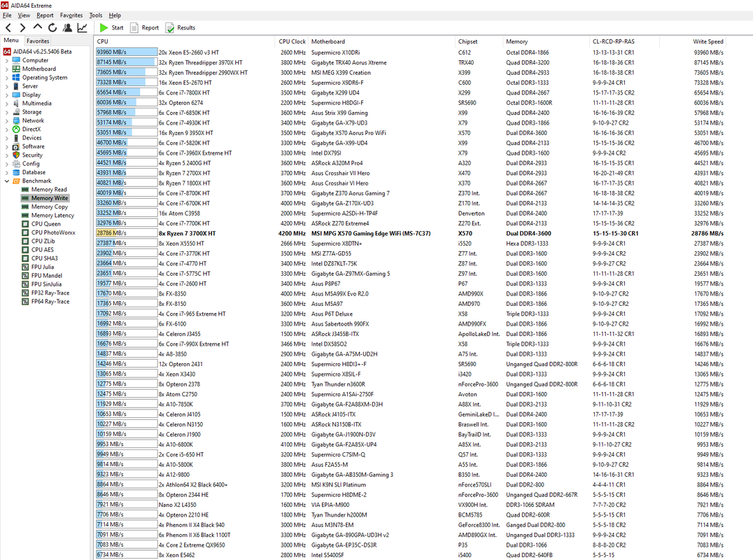Sort by the Chipset column header
Screen dimensions: 753x560
(x=479, y=42)
